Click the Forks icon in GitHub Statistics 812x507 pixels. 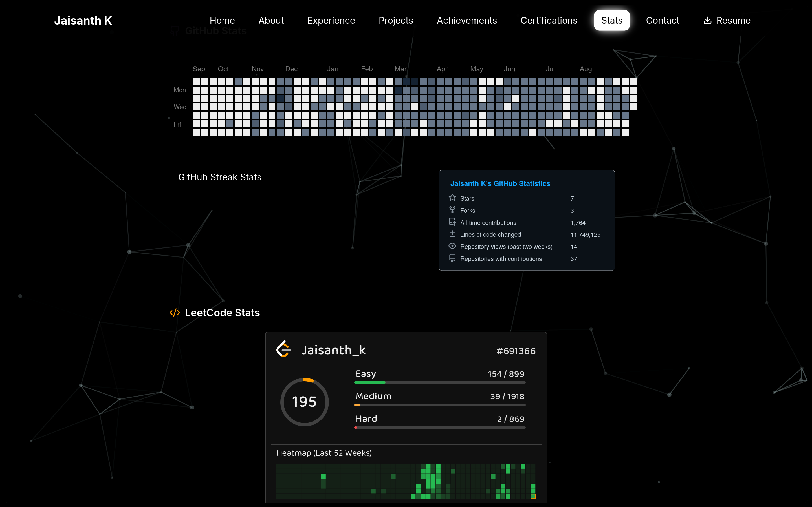[452, 210]
